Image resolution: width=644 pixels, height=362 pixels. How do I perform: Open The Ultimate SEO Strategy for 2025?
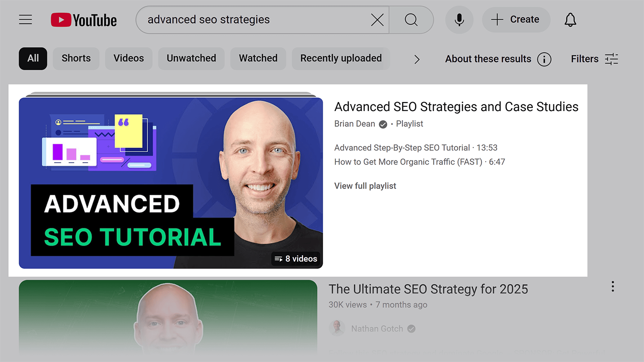click(x=428, y=290)
